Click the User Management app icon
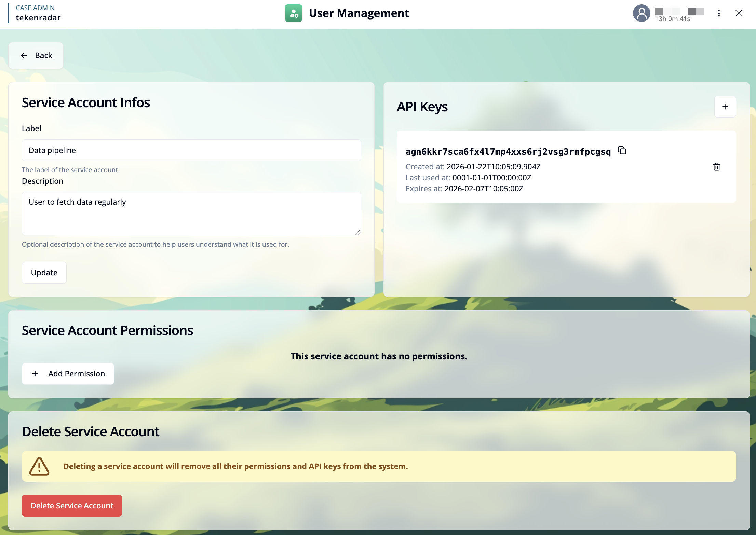 point(293,13)
